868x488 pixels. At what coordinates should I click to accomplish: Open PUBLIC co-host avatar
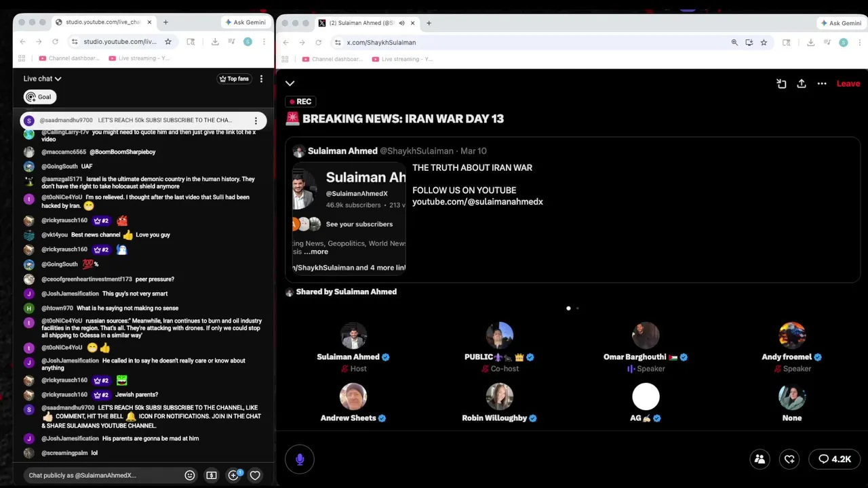coord(500,335)
